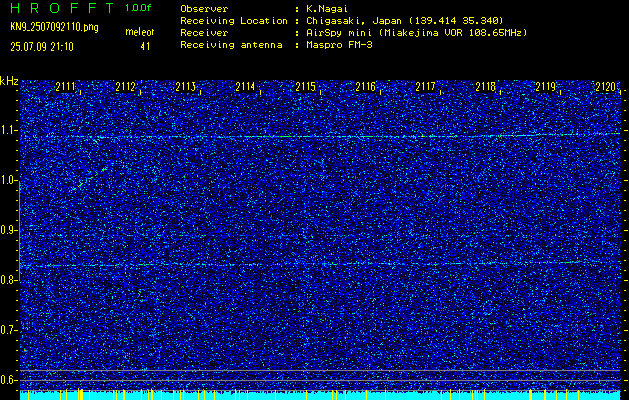The image size is (629, 400).
Task: Click the grey horizontal marker line at 0.6 kHz
Action: click(320, 380)
